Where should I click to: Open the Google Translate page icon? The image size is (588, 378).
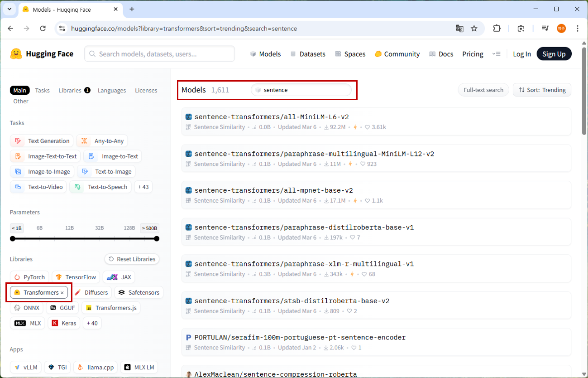459,29
